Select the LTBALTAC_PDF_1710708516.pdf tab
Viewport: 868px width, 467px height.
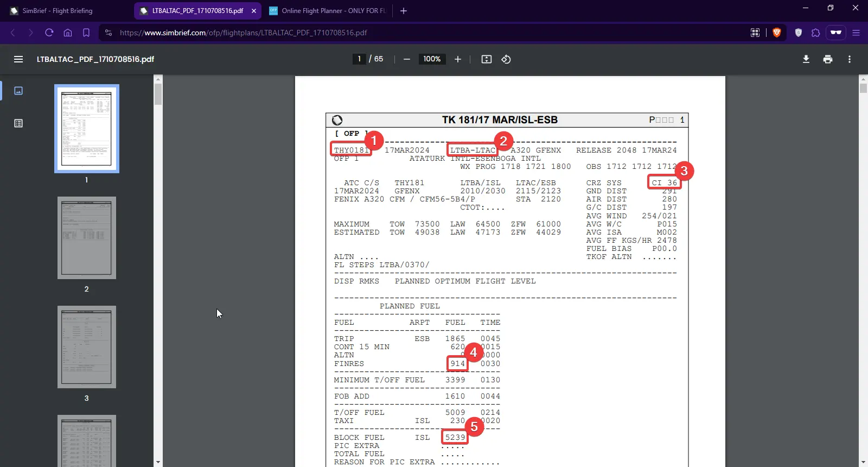(197, 11)
